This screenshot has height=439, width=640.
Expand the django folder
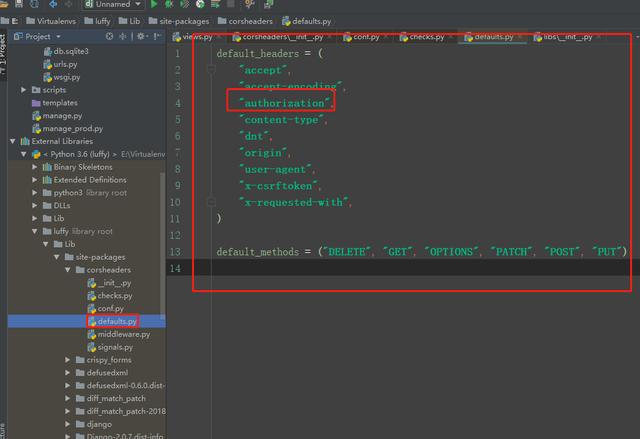pos(68,424)
